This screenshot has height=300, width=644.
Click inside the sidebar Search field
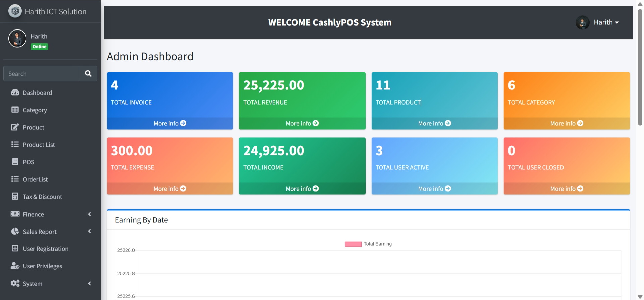pos(41,74)
